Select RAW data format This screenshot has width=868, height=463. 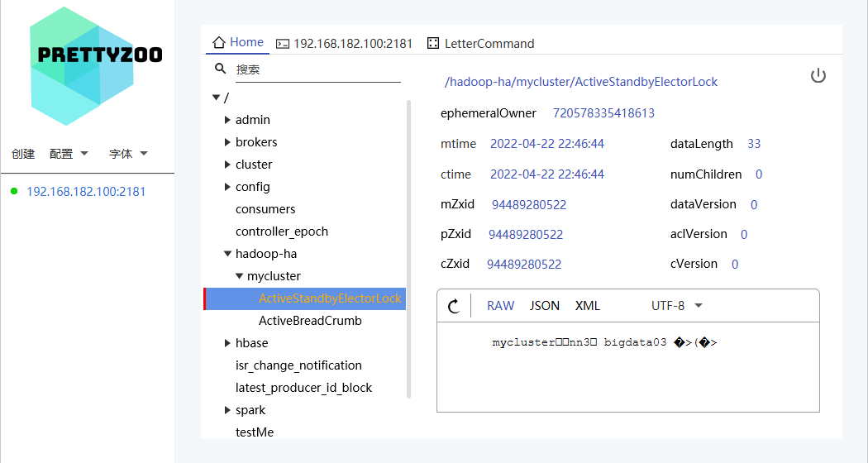[500, 306]
